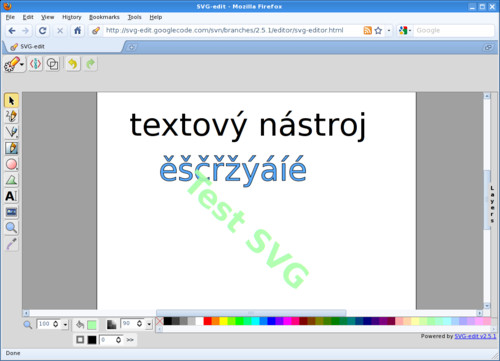Pick the no-color (red X) swatch
500x361 pixels.
coord(159,321)
